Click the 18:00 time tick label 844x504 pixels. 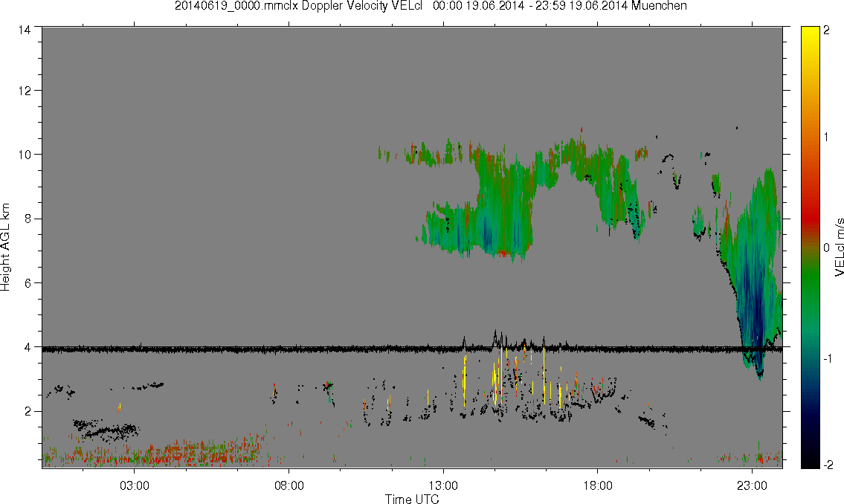point(598,485)
